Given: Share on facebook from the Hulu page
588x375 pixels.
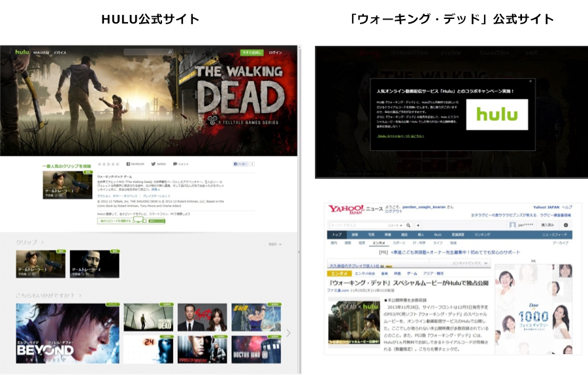Looking at the screenshot, I should [135, 164].
